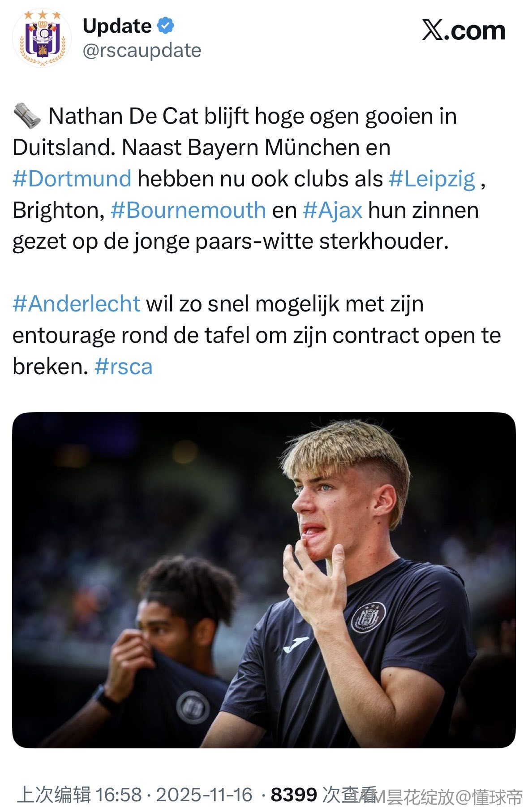
Task: Open the @rscaupdate handle
Action: coord(142,50)
